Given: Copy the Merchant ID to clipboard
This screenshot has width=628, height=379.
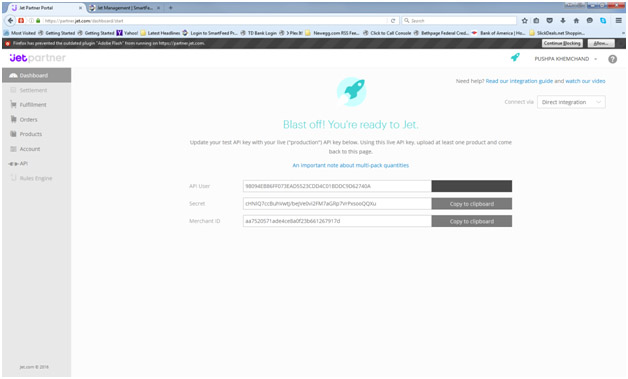Looking at the screenshot, I should point(471,221).
